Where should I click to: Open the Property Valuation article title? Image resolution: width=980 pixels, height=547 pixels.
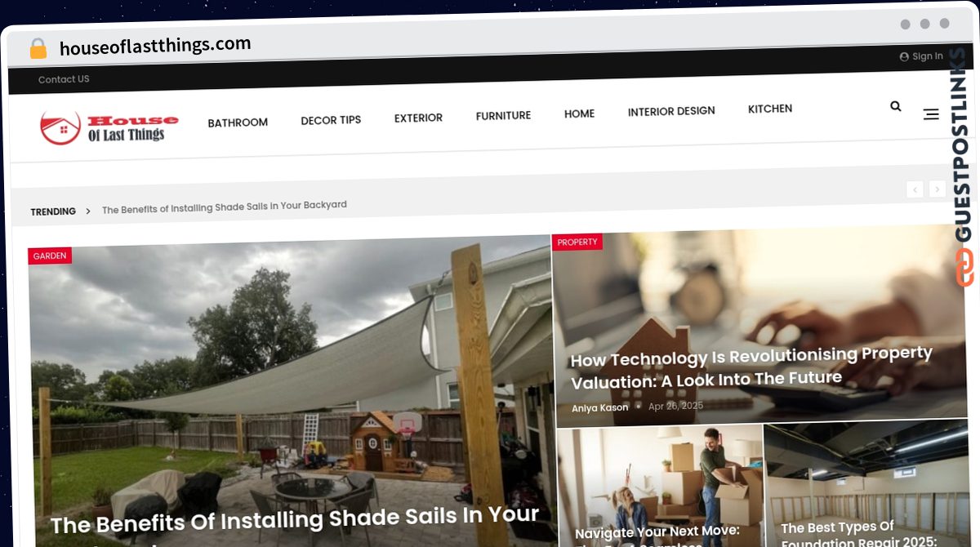click(x=751, y=368)
